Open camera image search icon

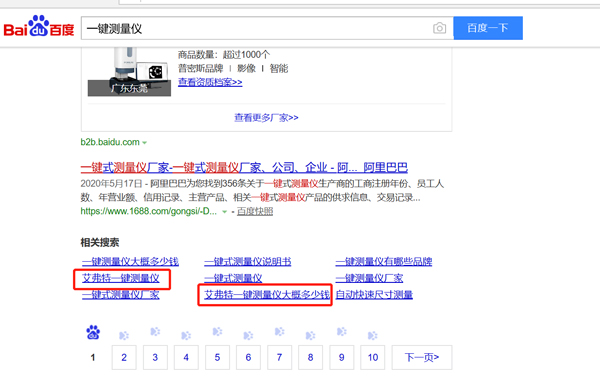pyautogui.click(x=439, y=28)
